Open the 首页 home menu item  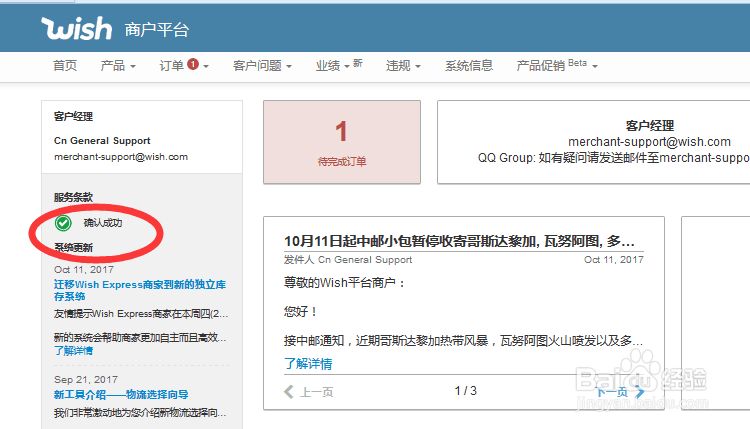click(65, 66)
